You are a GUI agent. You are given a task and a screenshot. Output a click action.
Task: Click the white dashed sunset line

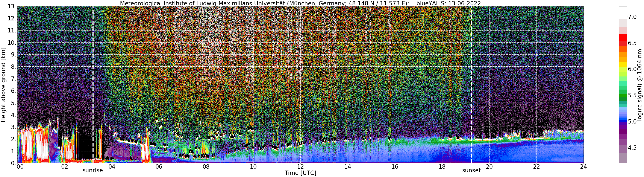(471, 85)
